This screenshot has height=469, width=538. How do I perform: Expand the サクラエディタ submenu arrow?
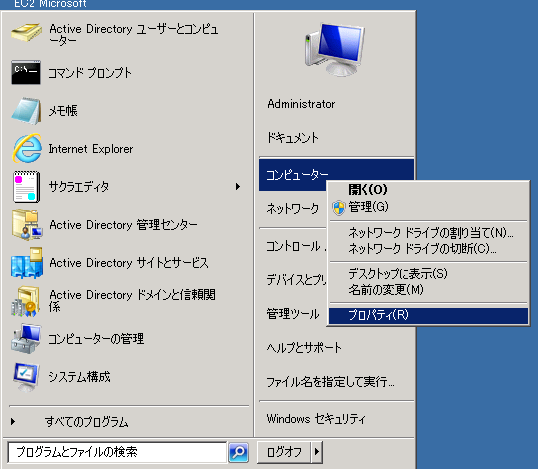pos(238,187)
